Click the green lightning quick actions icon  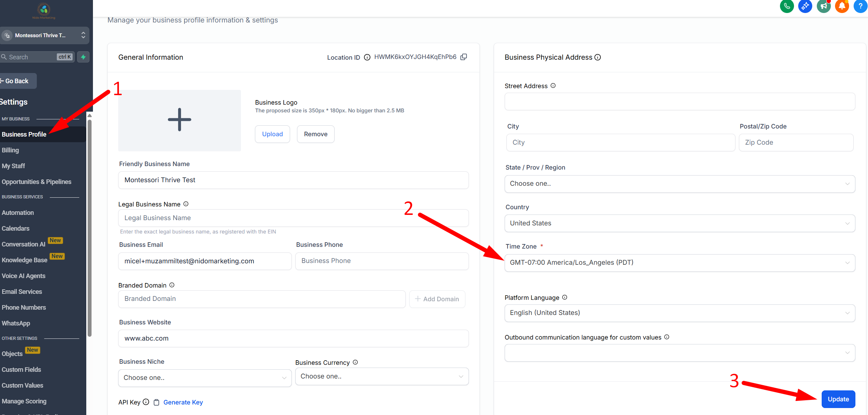tap(83, 57)
